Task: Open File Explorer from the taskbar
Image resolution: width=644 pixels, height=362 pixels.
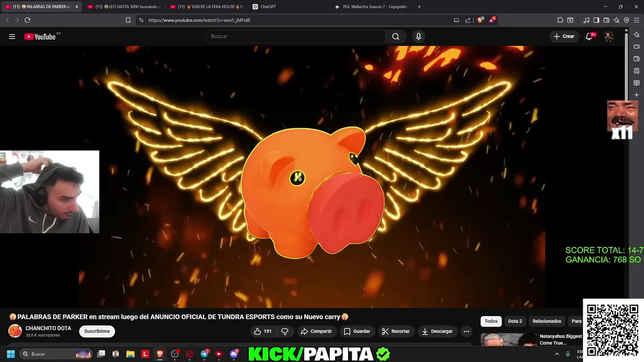Action: (130, 354)
